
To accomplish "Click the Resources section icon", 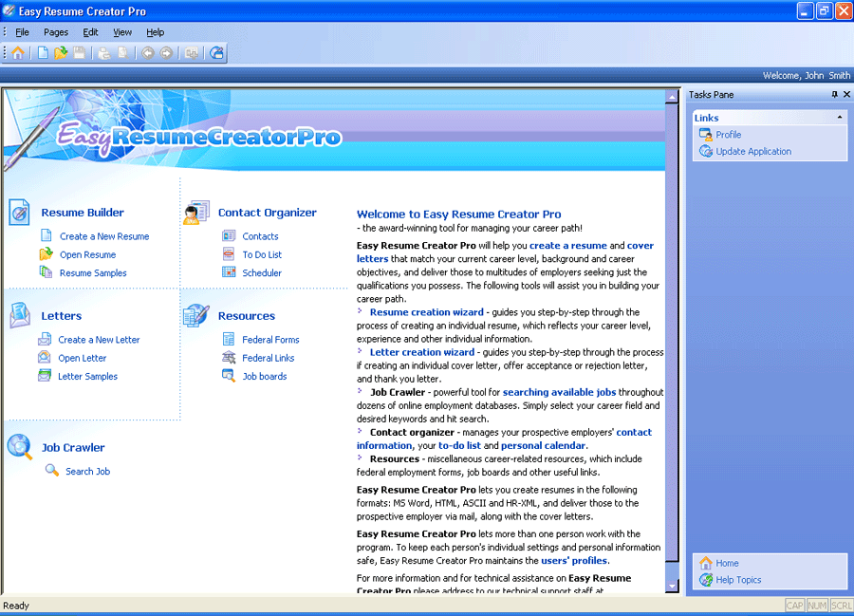I will 196,315.
